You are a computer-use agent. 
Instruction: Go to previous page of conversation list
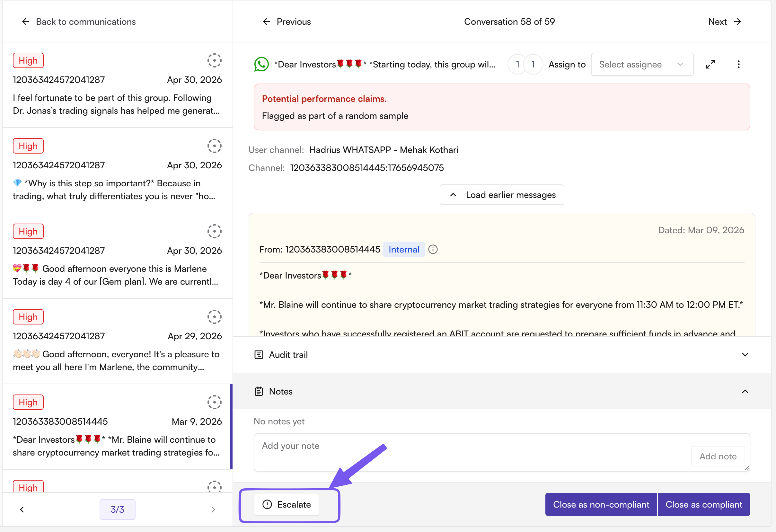tap(22, 509)
